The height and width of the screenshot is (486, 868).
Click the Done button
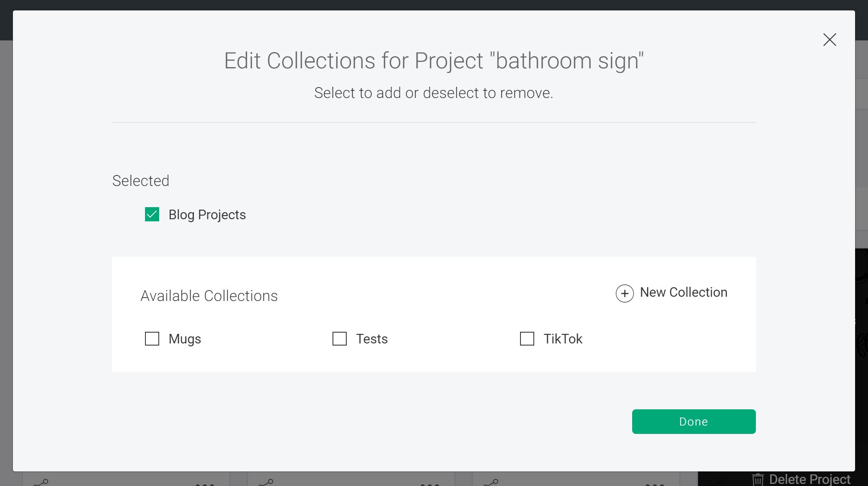(x=693, y=421)
